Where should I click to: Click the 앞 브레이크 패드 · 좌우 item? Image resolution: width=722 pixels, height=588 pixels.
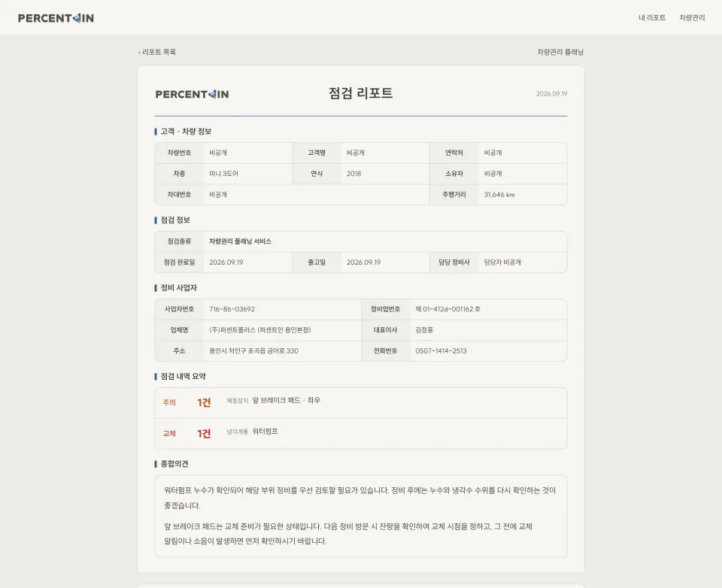click(286, 400)
